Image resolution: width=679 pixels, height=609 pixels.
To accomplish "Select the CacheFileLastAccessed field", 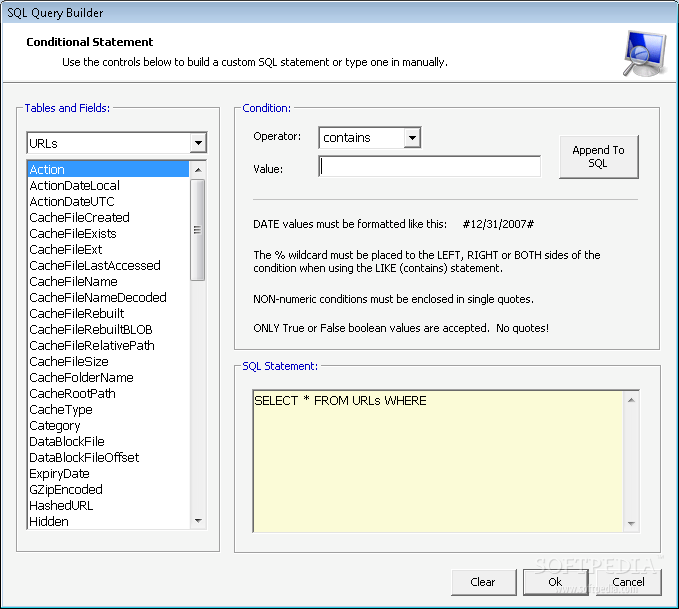I will pyautogui.click(x=109, y=266).
